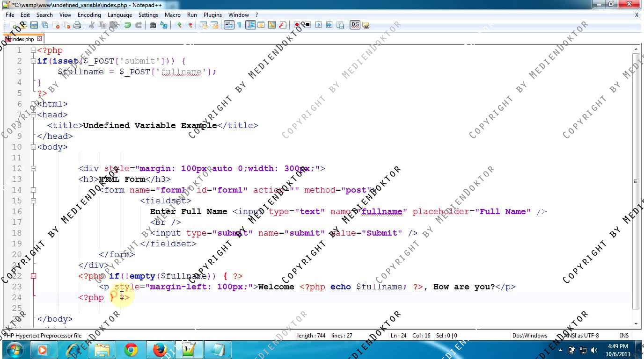Click the Playback macro icon
The height and width of the screenshot is (359, 644).
(318, 25)
